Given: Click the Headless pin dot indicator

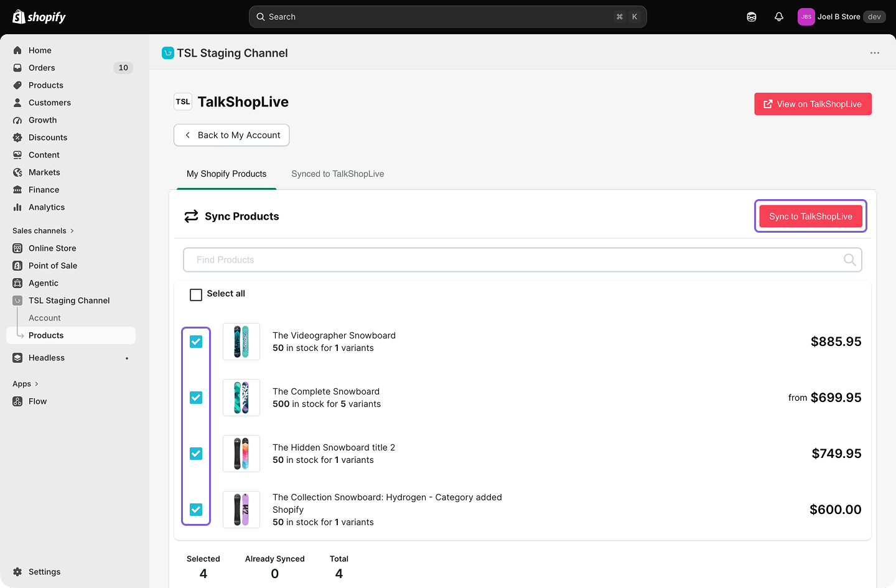Looking at the screenshot, I should click(127, 358).
